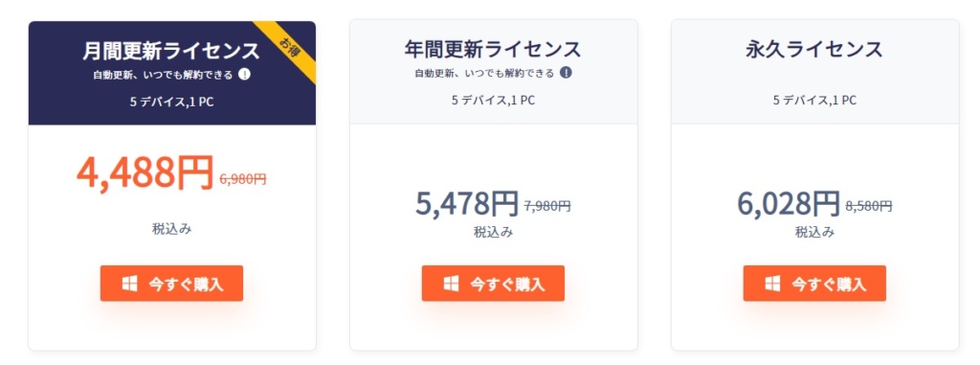
Task: Click info icon on monthly license header
Action: coord(244,75)
